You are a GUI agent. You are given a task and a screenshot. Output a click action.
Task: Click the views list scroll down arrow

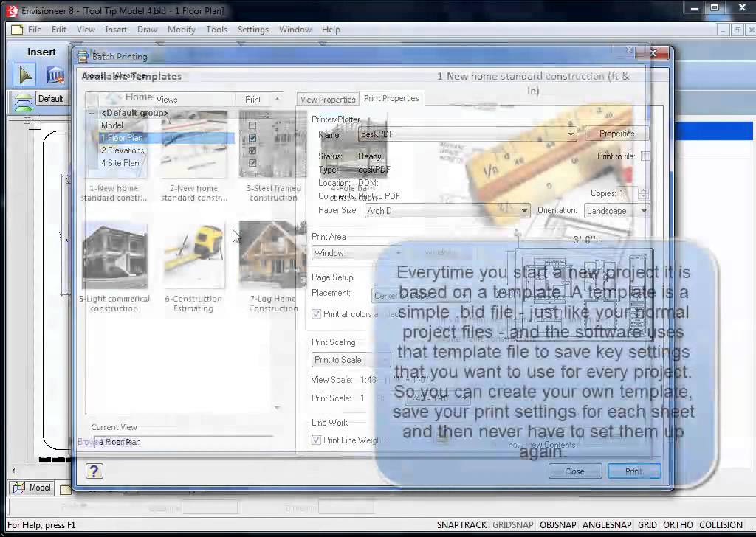pyautogui.click(x=278, y=407)
